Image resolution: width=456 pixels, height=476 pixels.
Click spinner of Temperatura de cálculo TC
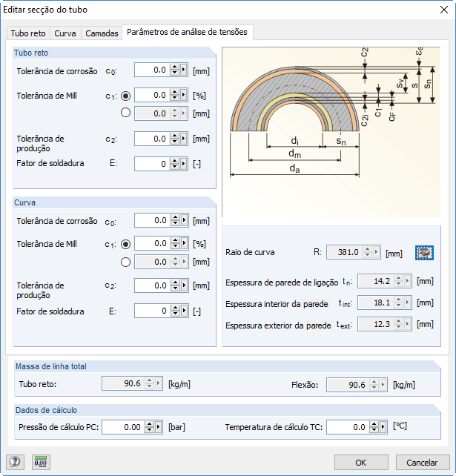[374, 427]
